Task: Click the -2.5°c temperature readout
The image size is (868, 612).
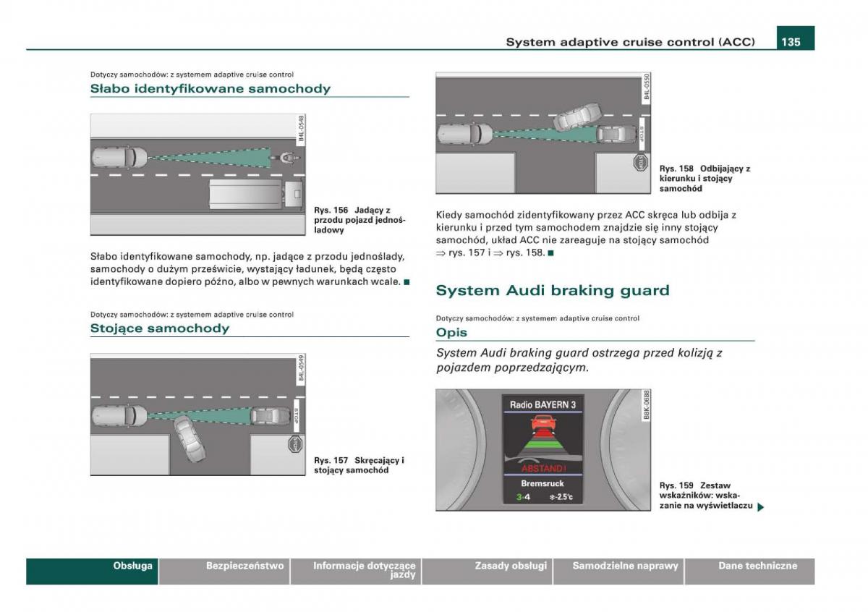Action: coord(561,497)
